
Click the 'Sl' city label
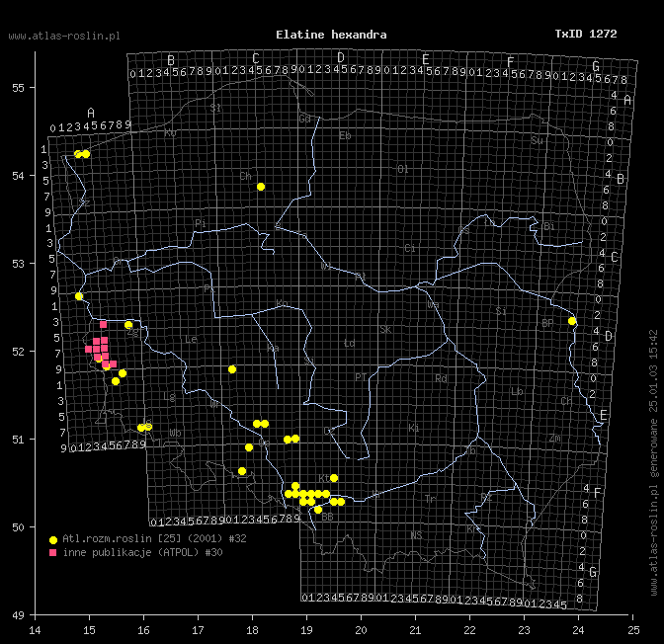pos(215,108)
